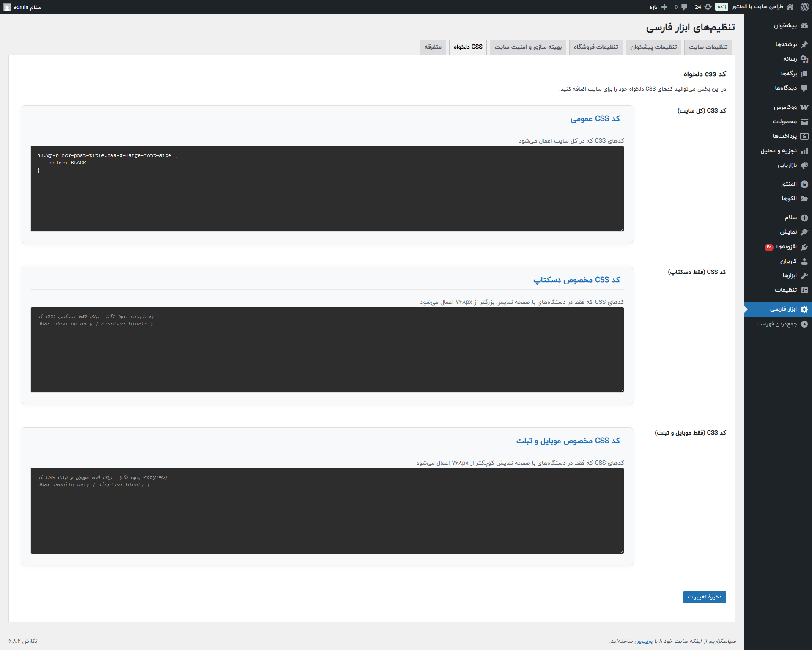Open the updates icon showing 24

(708, 7)
